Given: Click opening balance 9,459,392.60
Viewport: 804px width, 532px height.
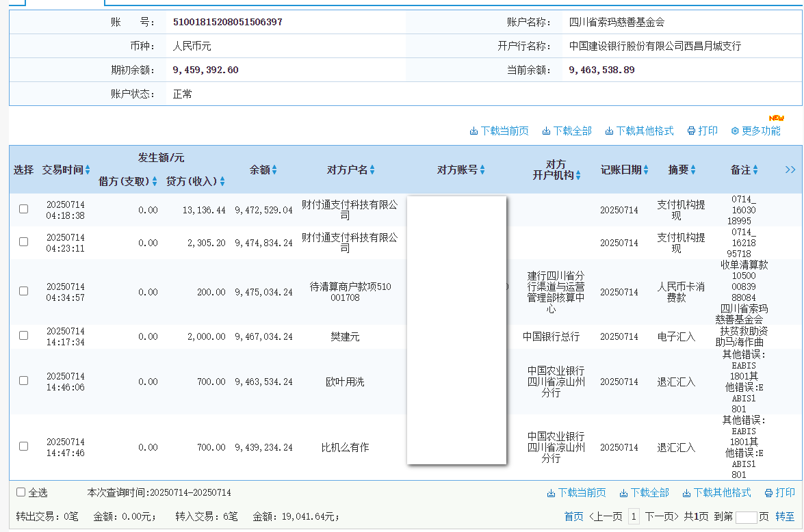Looking at the screenshot, I should point(205,70).
